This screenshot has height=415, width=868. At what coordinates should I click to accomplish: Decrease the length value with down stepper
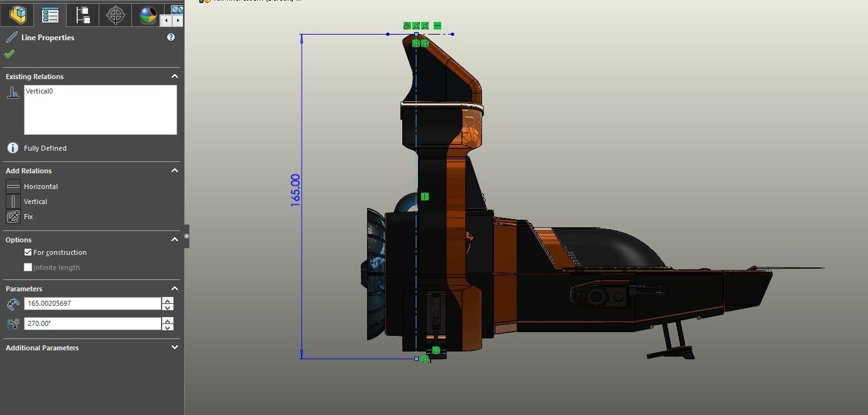tap(167, 307)
